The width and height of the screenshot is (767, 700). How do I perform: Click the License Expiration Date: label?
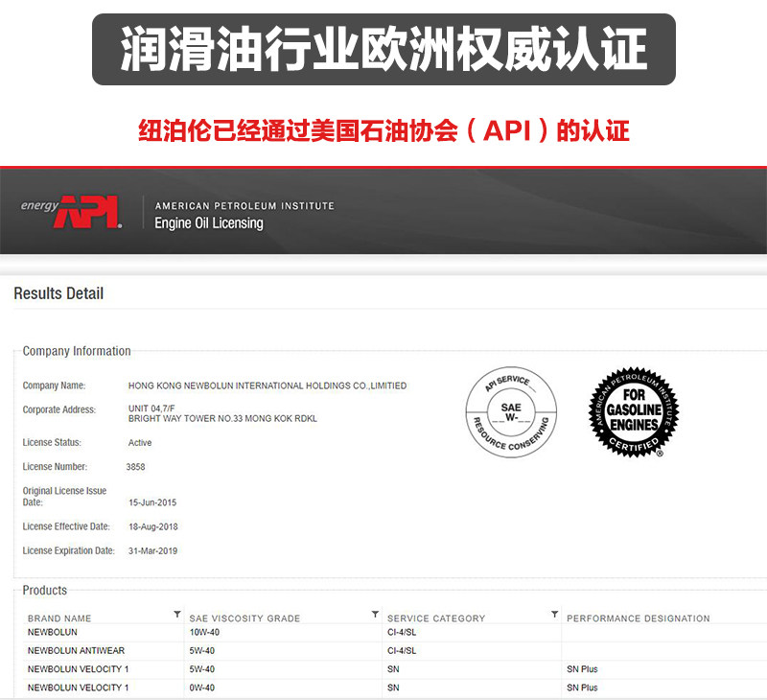pyautogui.click(x=68, y=551)
